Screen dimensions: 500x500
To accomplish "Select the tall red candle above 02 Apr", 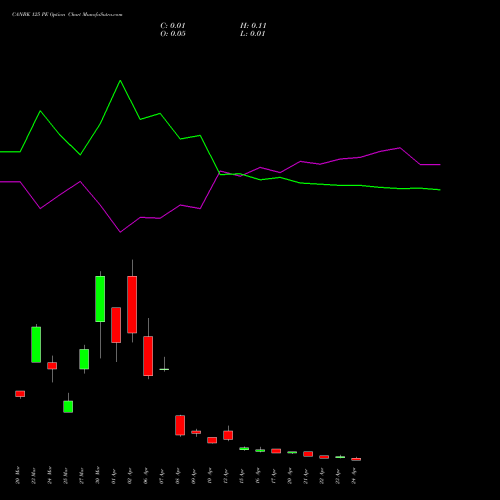I will click(132, 304).
